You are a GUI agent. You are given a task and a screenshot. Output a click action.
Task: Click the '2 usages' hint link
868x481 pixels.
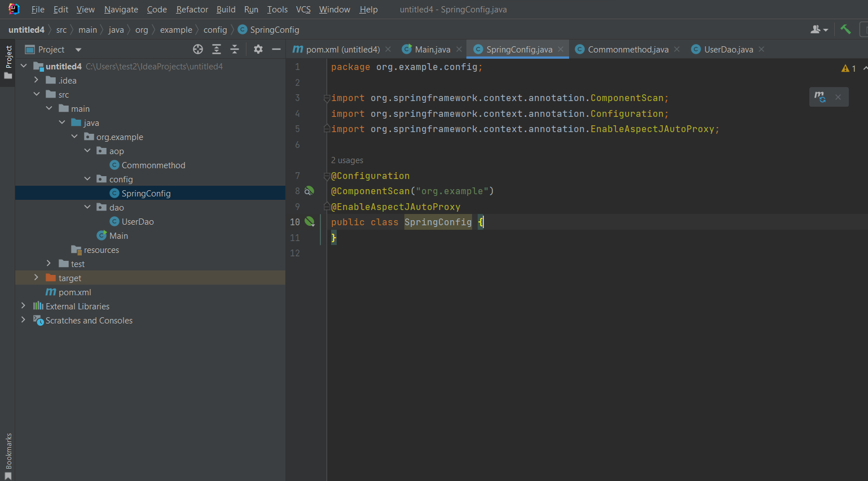coord(347,160)
